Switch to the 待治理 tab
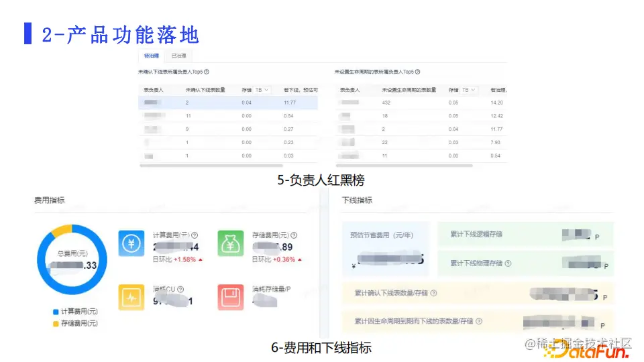Screen dimensions: 644x362 pyautogui.click(x=152, y=56)
